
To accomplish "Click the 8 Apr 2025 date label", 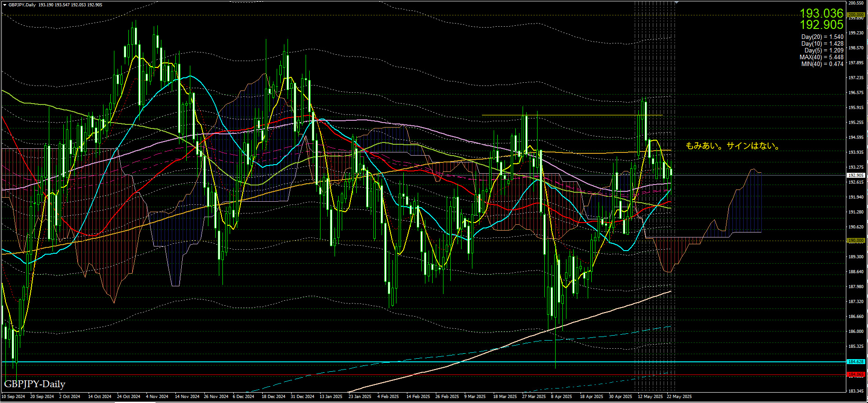I will (x=561, y=397).
